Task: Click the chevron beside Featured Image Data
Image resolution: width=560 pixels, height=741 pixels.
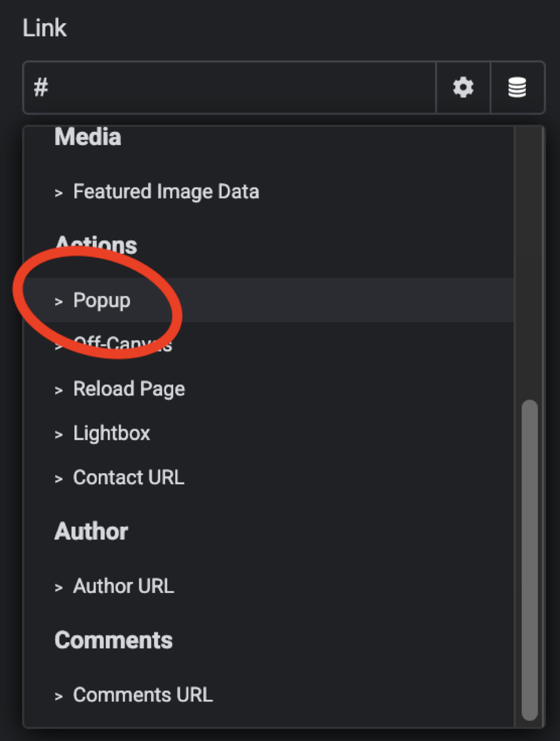Action: coord(59,193)
